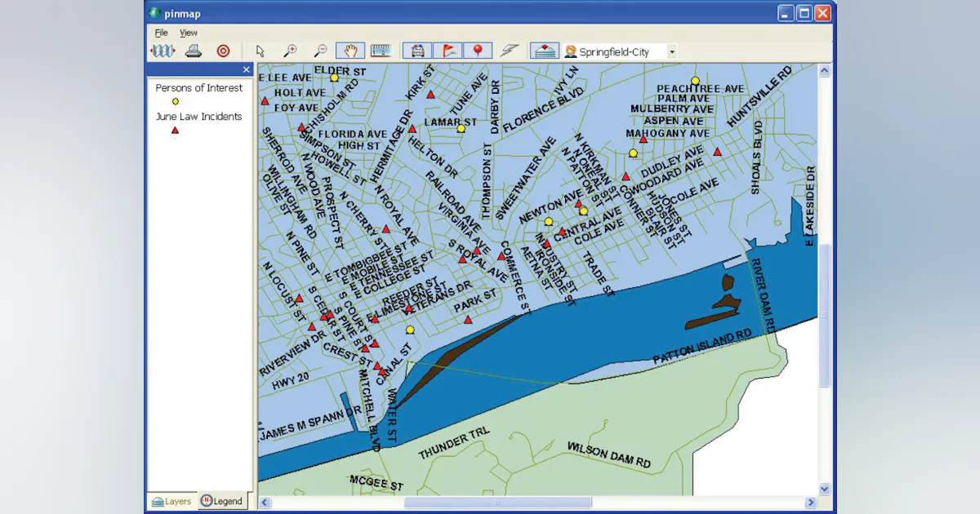Click the PATTON ISLAND RD street label
This screenshot has width=980, height=514.
[702, 348]
